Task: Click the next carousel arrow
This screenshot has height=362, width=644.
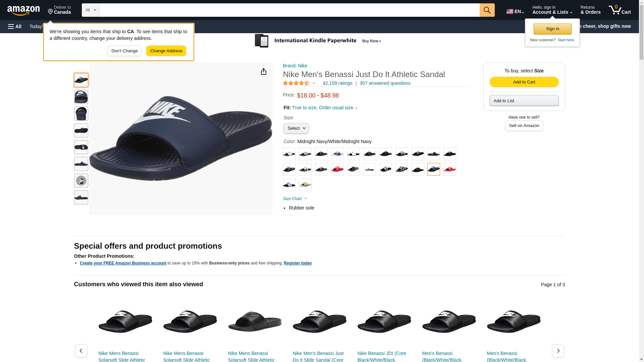Action: click(x=558, y=351)
